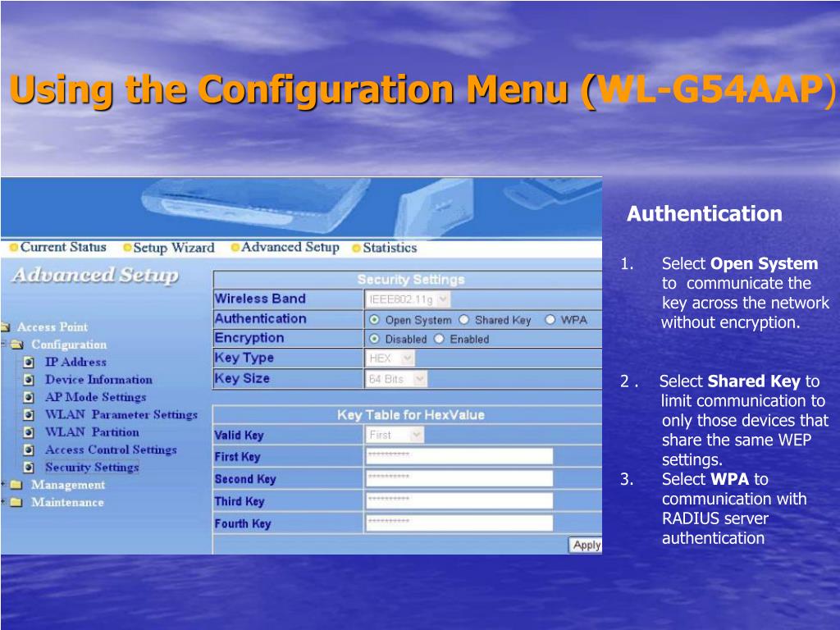
Task: Switch to the Advanced Setup tab
Action: point(290,248)
